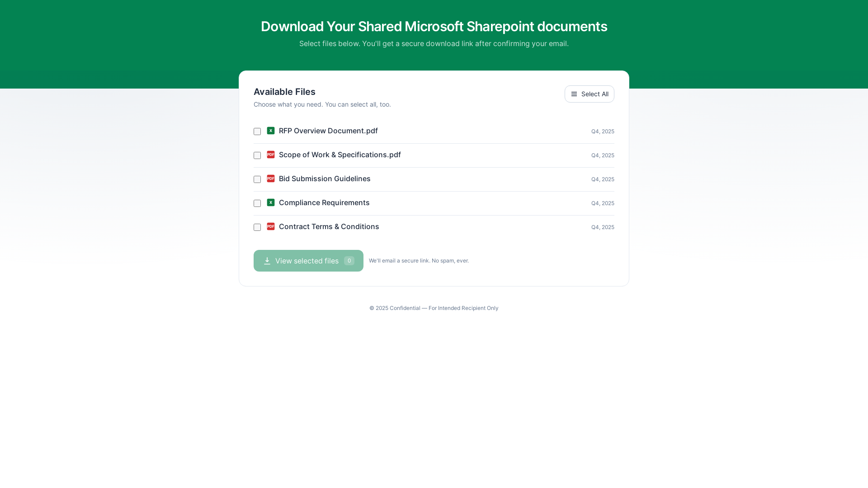Click the Q4, 2025 date on Bid Submission row
The image size is (868, 488).
(603, 179)
